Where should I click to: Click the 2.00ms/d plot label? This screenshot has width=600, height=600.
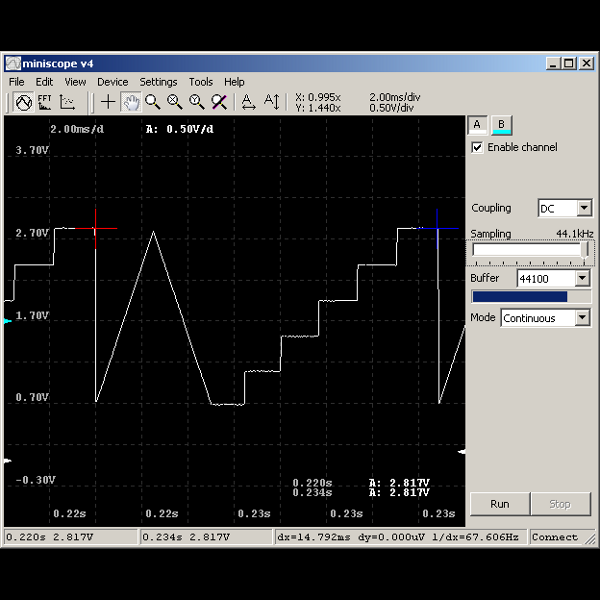coord(77,129)
